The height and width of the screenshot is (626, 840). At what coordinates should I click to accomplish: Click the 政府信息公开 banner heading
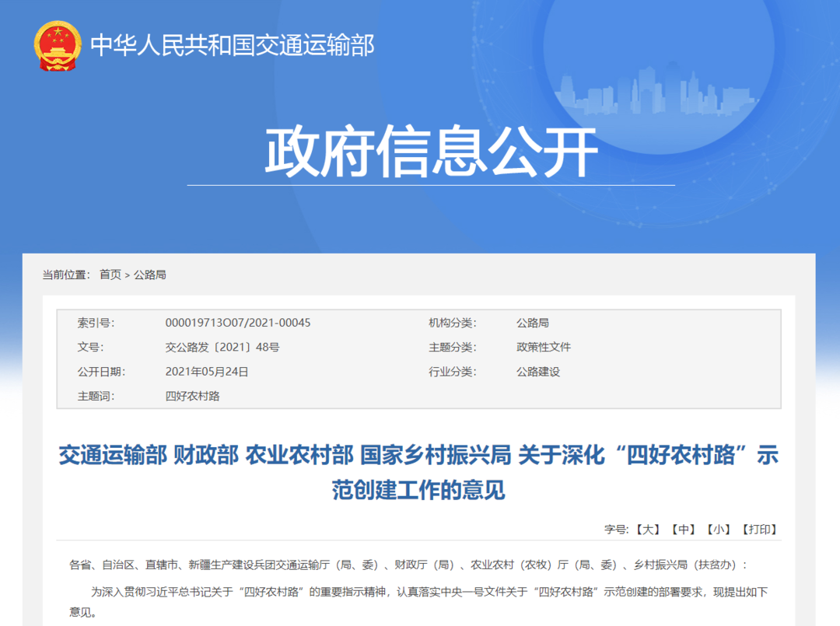(431, 152)
